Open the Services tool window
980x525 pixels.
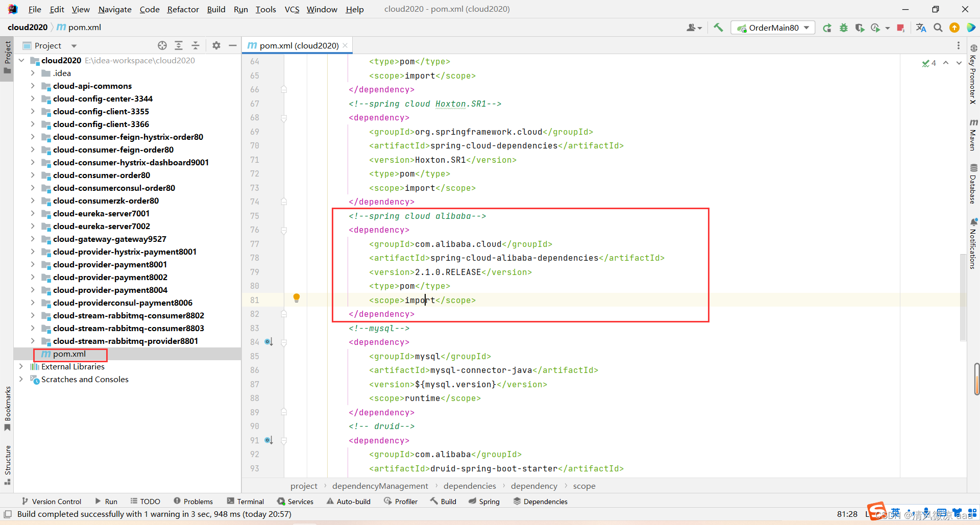[x=295, y=502]
